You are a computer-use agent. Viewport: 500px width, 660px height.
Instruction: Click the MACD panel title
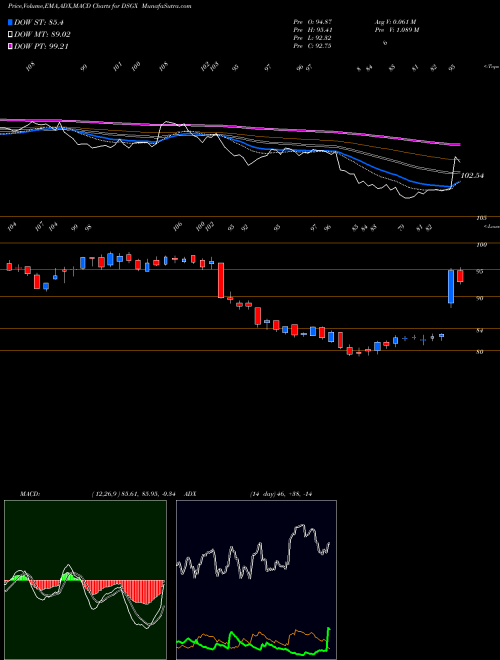[x=29, y=494]
